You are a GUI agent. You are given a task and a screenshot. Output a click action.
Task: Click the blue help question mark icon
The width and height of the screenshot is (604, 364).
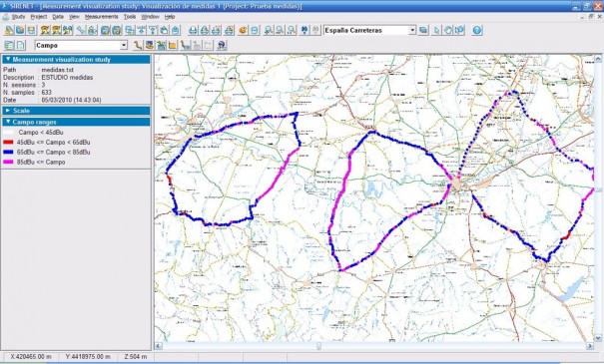477,30
